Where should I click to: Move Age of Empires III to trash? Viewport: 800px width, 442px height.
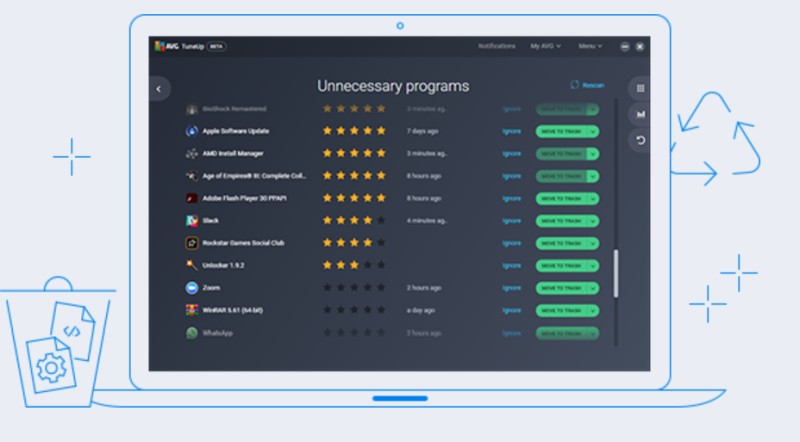[561, 176]
